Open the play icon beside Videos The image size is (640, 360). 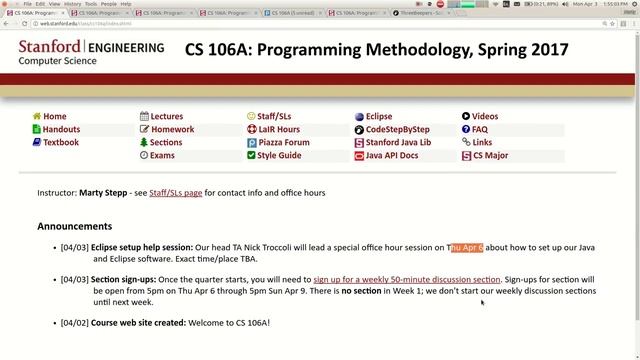coord(466,116)
